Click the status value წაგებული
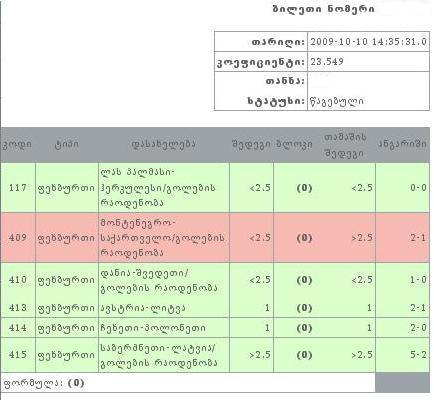 tap(337, 101)
